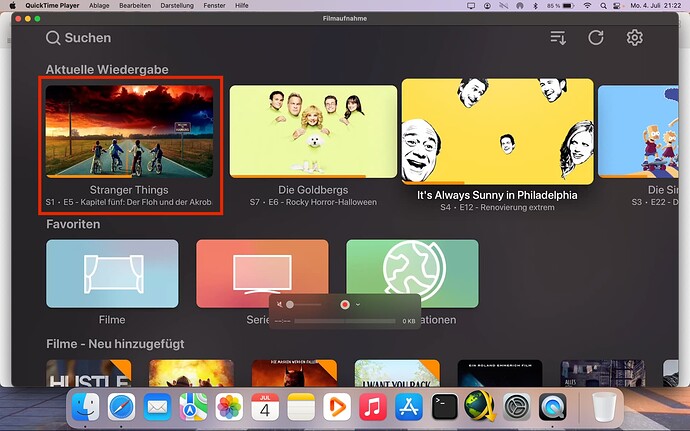Click 'S4 · E12 - Renovierung extrem' subtitle

(x=497, y=207)
